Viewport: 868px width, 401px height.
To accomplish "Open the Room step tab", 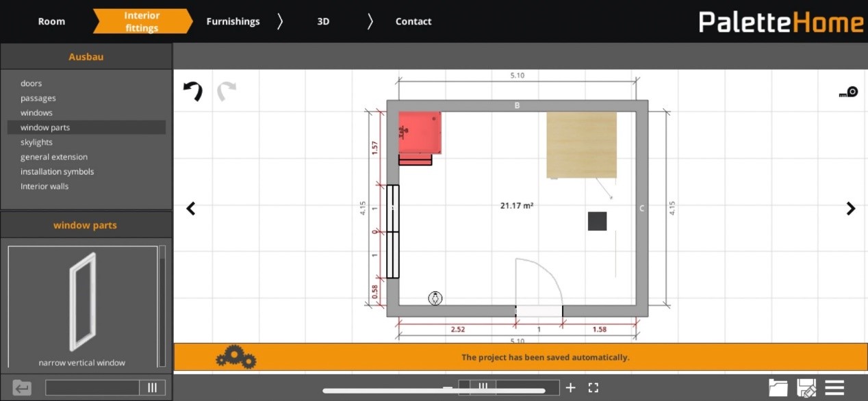I will click(51, 21).
